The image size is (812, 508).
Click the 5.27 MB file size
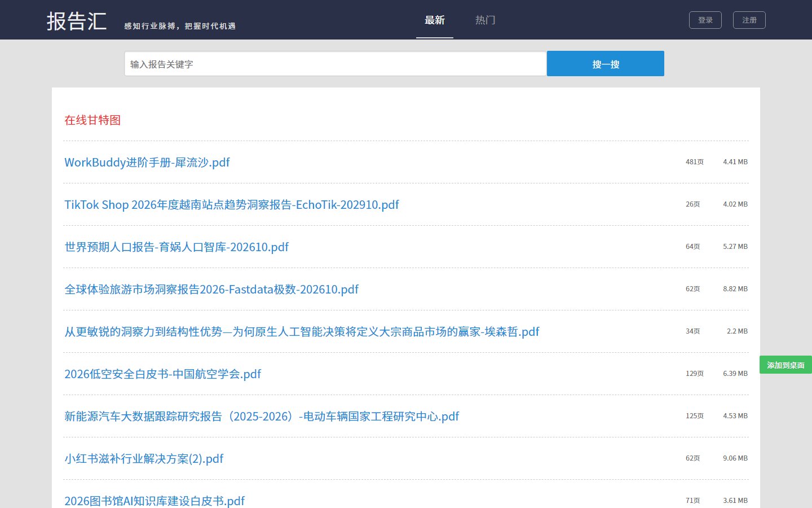pos(735,247)
